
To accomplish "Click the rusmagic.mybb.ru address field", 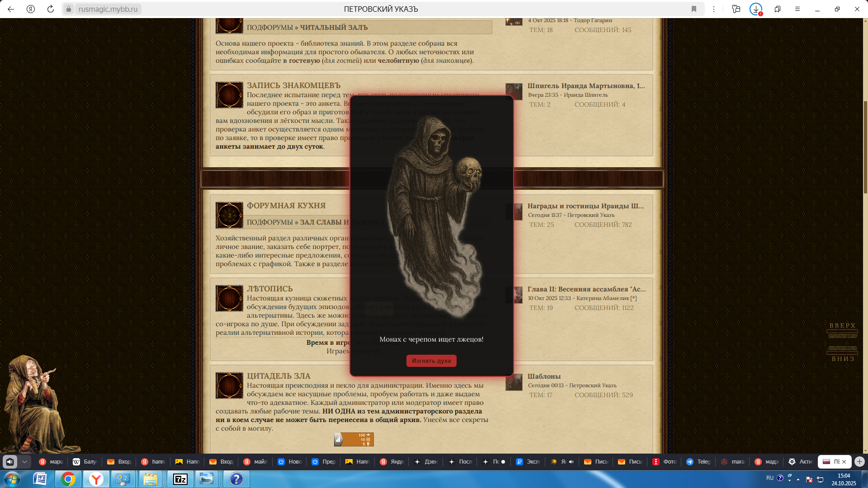I will (108, 9).
